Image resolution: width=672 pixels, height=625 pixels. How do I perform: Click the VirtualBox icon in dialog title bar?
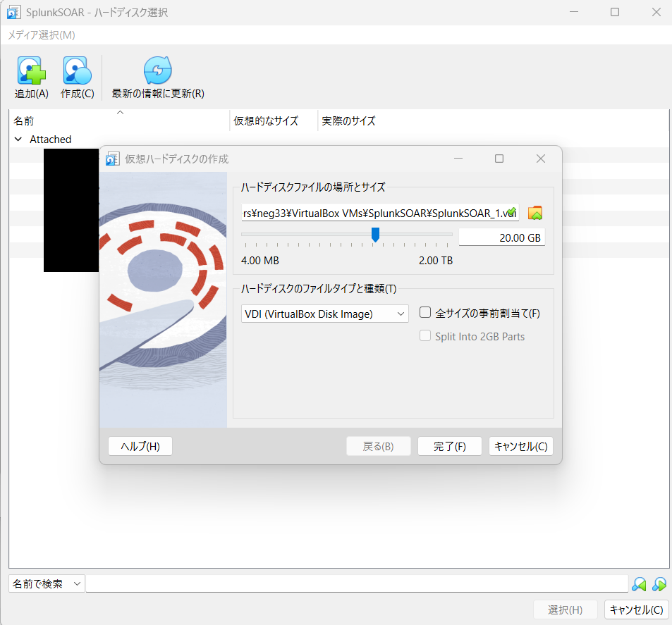click(111, 159)
